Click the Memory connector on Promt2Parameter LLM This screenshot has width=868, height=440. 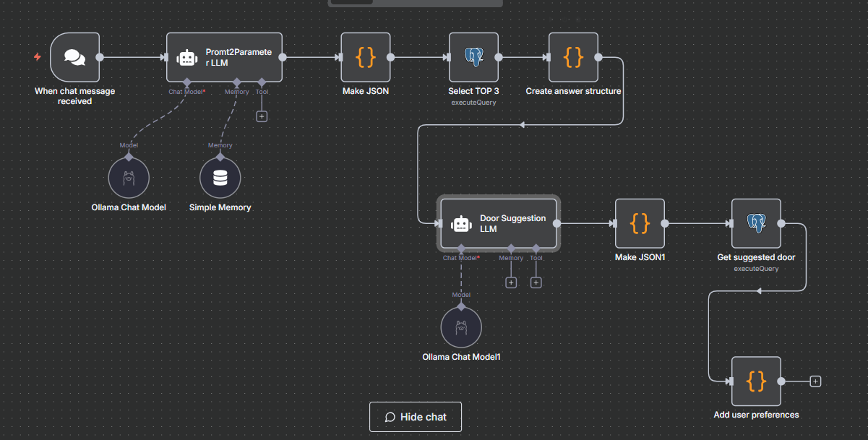point(237,82)
